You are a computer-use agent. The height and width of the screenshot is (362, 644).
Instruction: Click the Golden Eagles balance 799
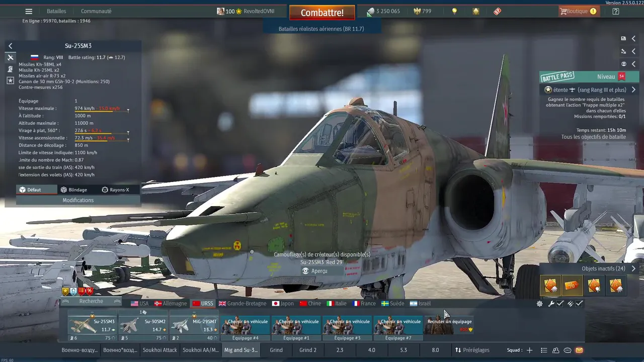click(x=422, y=11)
